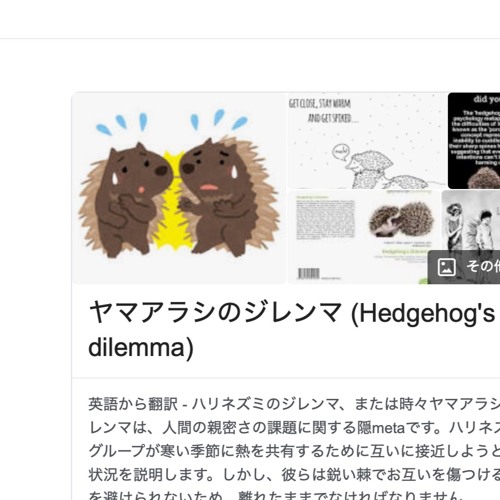Image resolution: width=500 pixels, height=500 pixels.
Task: Open the hedgehog book cover thumbnail
Action: pyautogui.click(x=364, y=237)
